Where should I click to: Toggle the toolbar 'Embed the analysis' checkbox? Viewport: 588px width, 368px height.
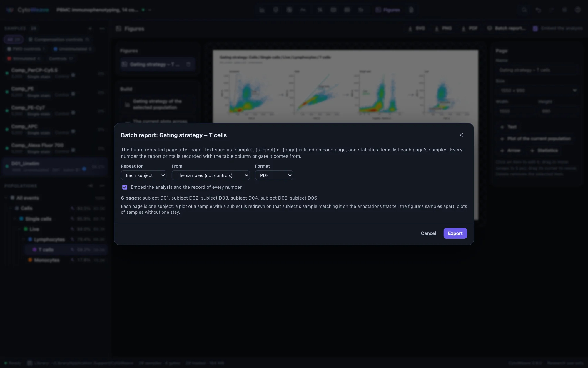click(535, 28)
